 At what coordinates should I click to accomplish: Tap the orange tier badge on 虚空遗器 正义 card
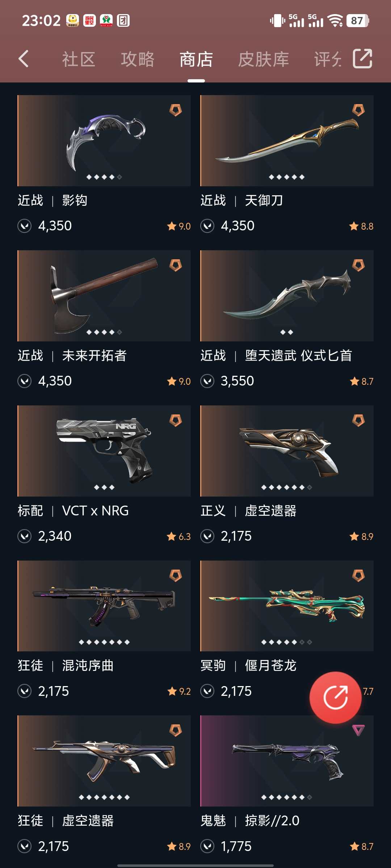[358, 420]
